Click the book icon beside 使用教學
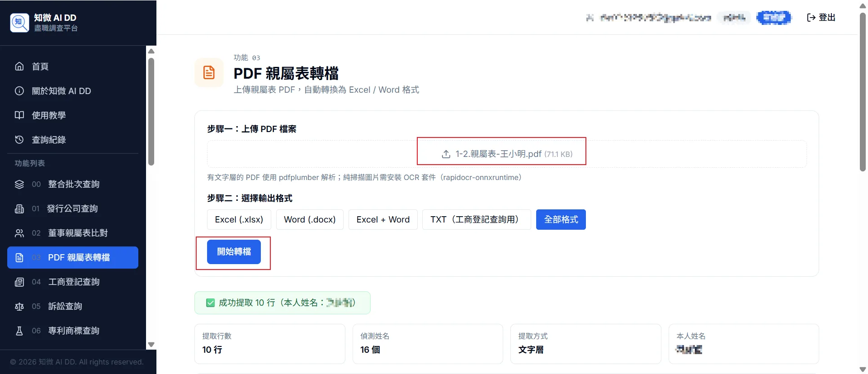868x374 pixels. (x=19, y=115)
